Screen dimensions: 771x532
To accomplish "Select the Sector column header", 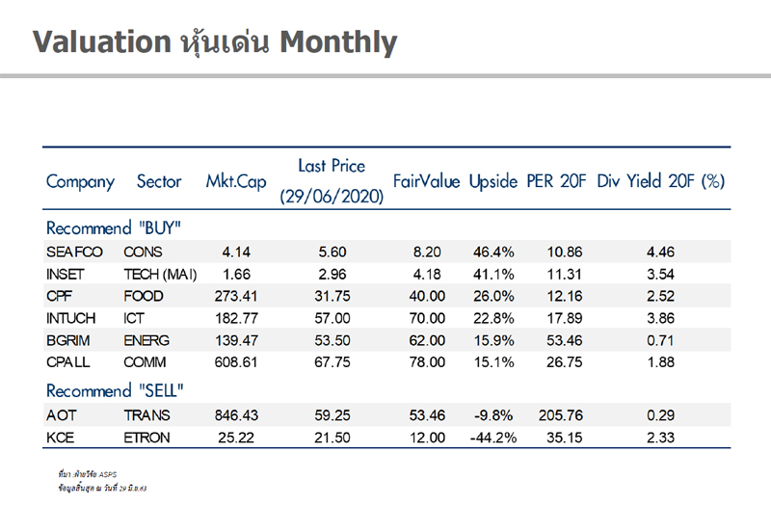I will coord(159,181).
